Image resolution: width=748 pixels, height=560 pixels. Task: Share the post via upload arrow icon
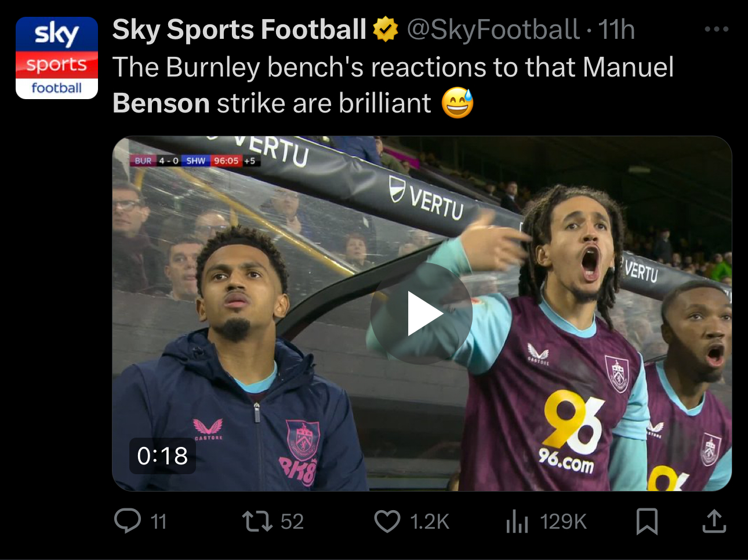click(714, 521)
